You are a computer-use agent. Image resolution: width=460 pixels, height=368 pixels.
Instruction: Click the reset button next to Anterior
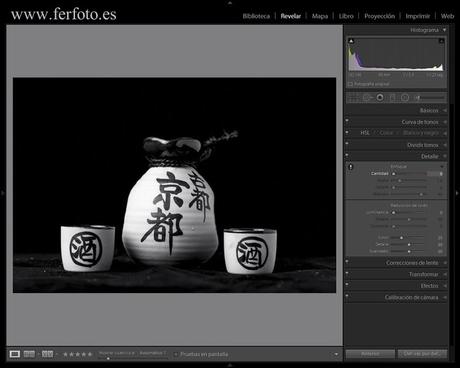(422, 354)
